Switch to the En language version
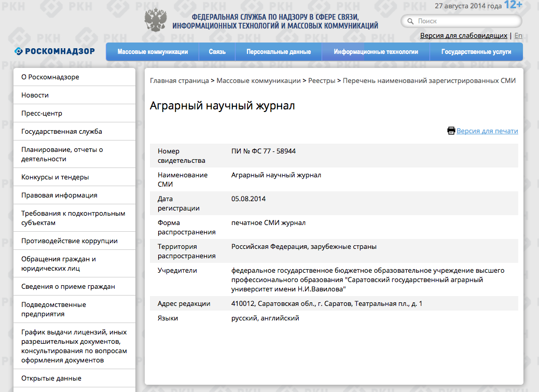 (518, 35)
